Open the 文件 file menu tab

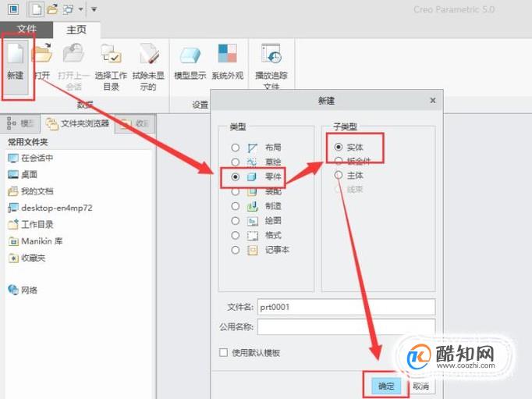pyautogui.click(x=27, y=30)
